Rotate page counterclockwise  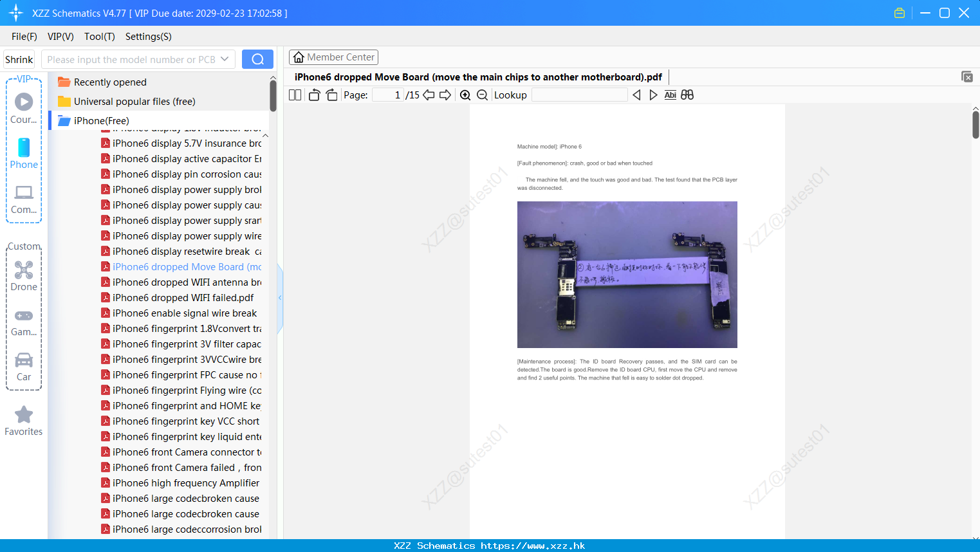pos(314,95)
